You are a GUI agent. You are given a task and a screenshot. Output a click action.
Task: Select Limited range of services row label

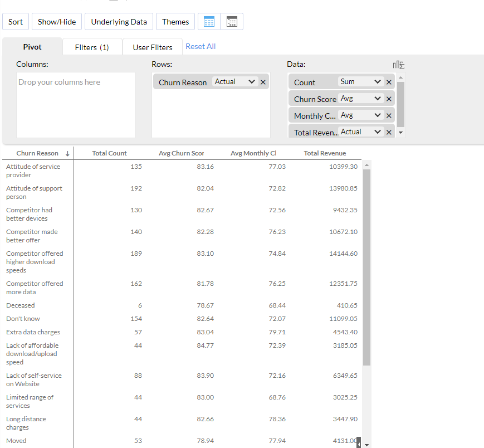click(30, 401)
